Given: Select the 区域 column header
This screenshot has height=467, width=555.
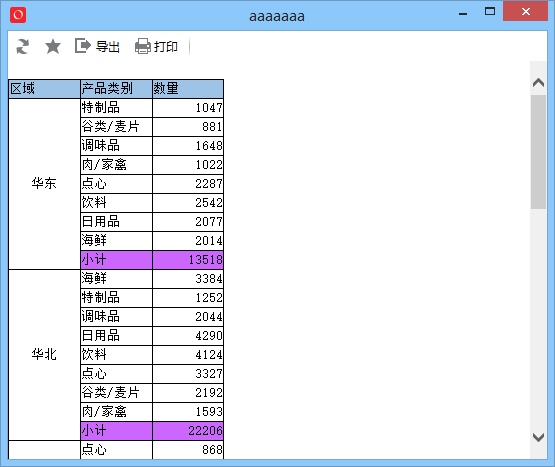Looking at the screenshot, I should coord(45,89).
